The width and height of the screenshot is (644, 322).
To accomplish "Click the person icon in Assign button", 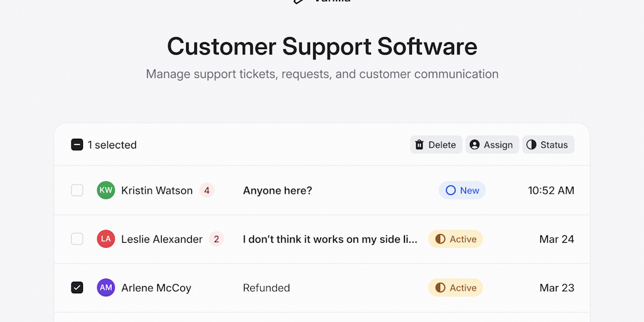I will 475,145.
